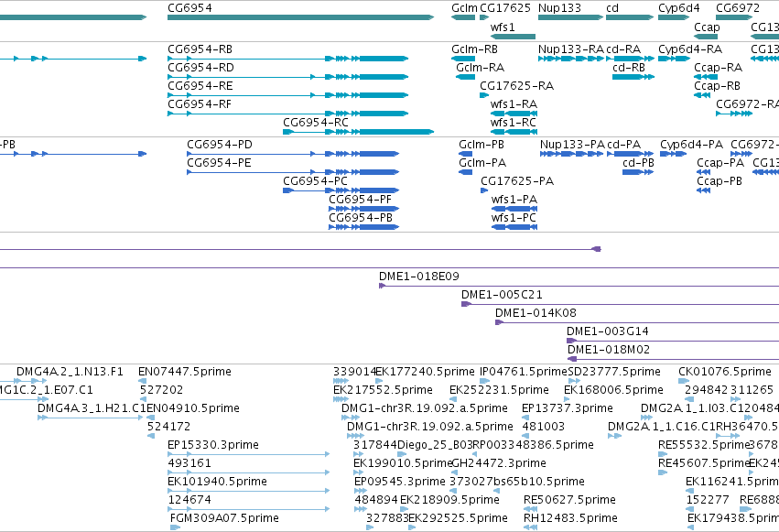Select EST label EK217552.5prime

click(x=383, y=390)
